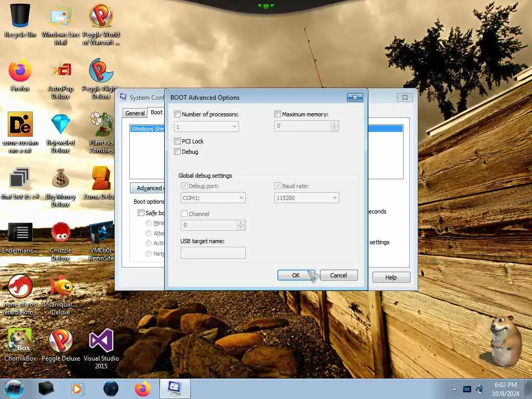
Task: Open ChomikBox desktop icon
Action: 20,345
